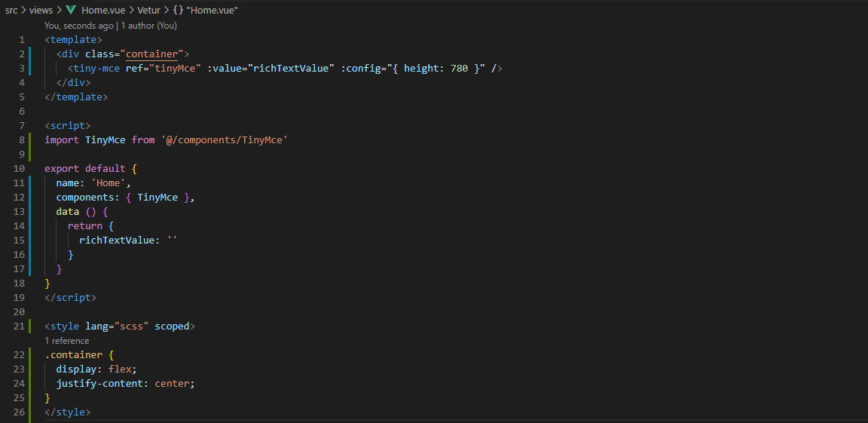Click the 'return' keyword on line 14

tap(84, 226)
